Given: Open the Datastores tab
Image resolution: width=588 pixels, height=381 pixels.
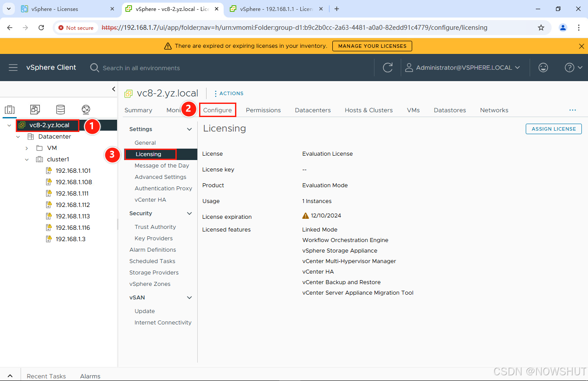Looking at the screenshot, I should [450, 110].
